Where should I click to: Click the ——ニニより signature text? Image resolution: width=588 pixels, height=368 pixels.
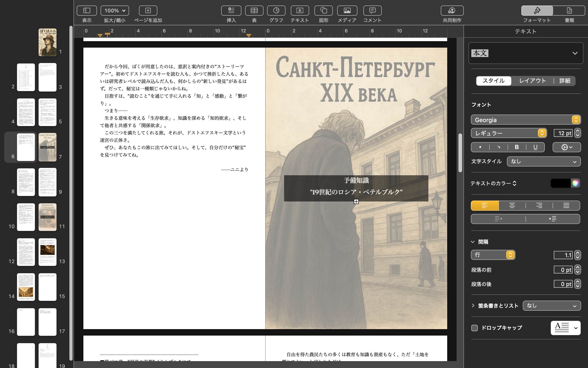[235, 170]
